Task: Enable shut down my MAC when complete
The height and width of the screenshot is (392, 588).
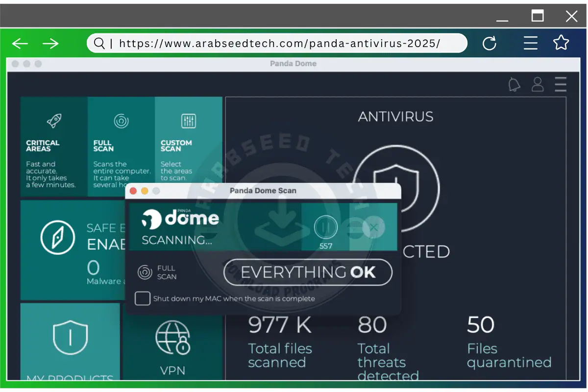Action: 143,298
